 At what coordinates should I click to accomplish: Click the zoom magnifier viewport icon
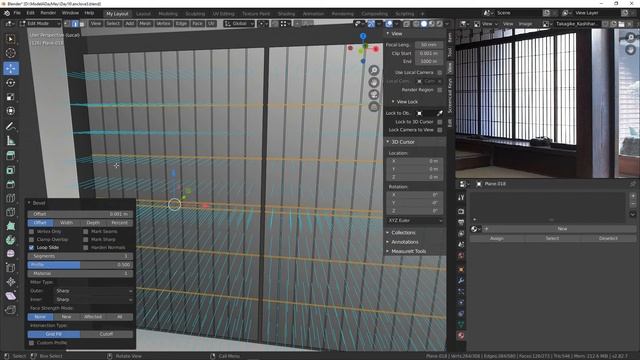(x=374, y=71)
